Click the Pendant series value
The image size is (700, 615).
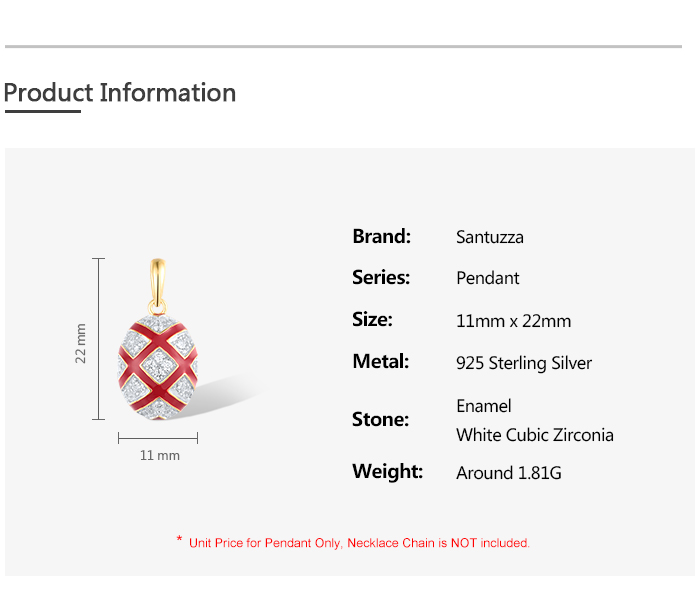click(488, 278)
